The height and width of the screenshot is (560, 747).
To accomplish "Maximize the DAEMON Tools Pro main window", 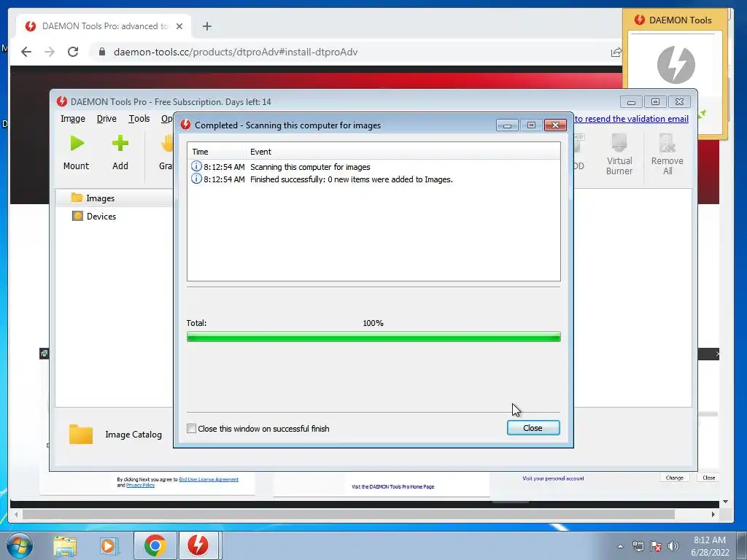I will point(655,102).
